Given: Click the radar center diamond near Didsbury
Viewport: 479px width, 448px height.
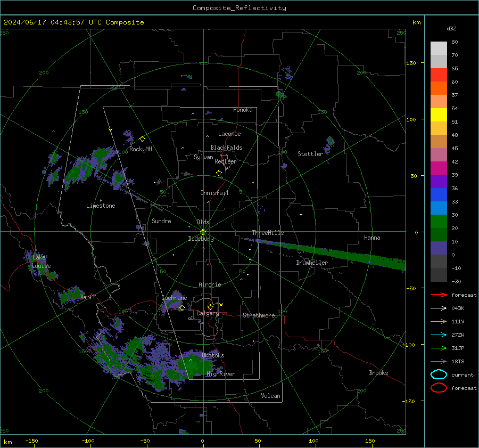Looking at the screenshot, I should pos(203,232).
